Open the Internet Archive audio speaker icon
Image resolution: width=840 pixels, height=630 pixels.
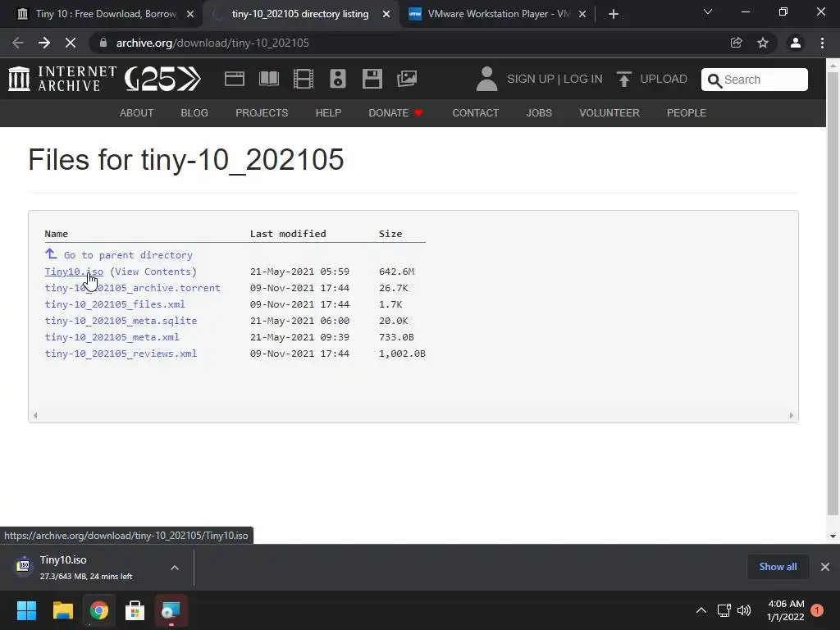point(337,79)
